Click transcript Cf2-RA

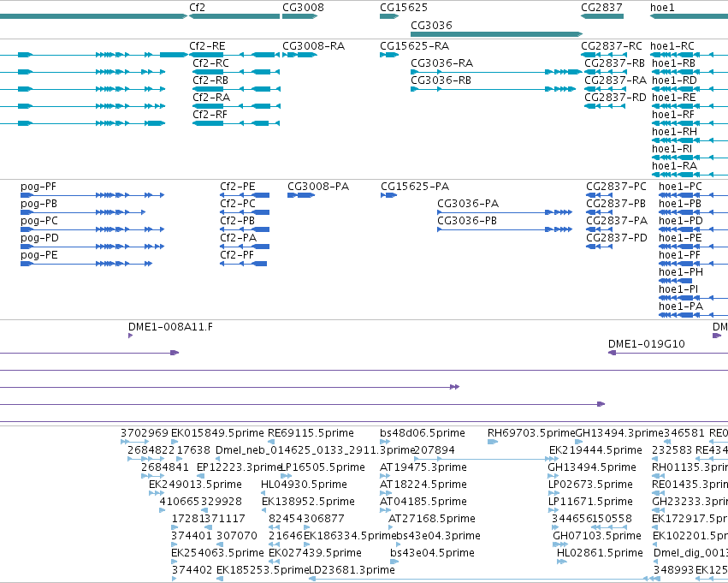(x=211, y=98)
